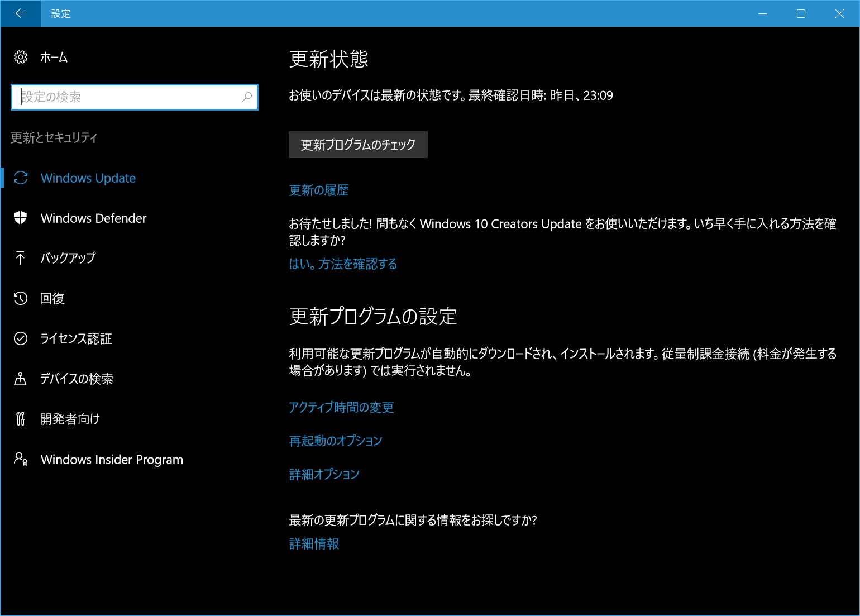The image size is (860, 616).
Task: Click the 更新プログラムの設定 heading
Action: click(373, 317)
